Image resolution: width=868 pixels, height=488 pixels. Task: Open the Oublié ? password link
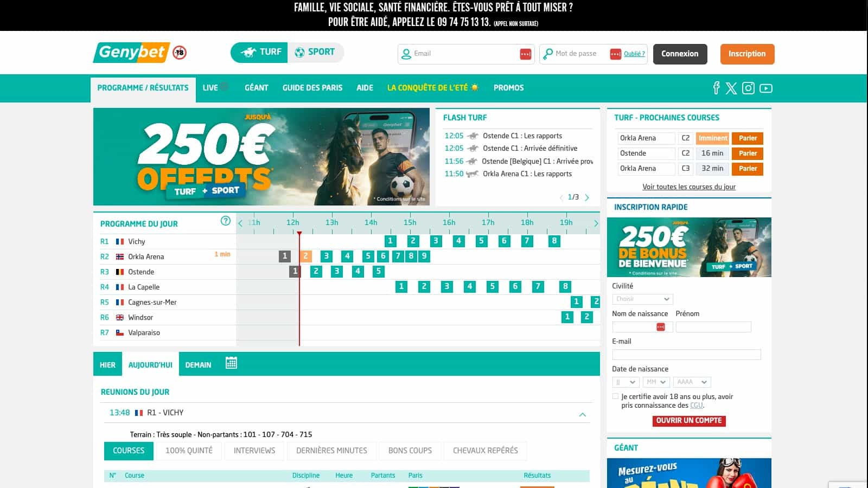click(x=634, y=54)
